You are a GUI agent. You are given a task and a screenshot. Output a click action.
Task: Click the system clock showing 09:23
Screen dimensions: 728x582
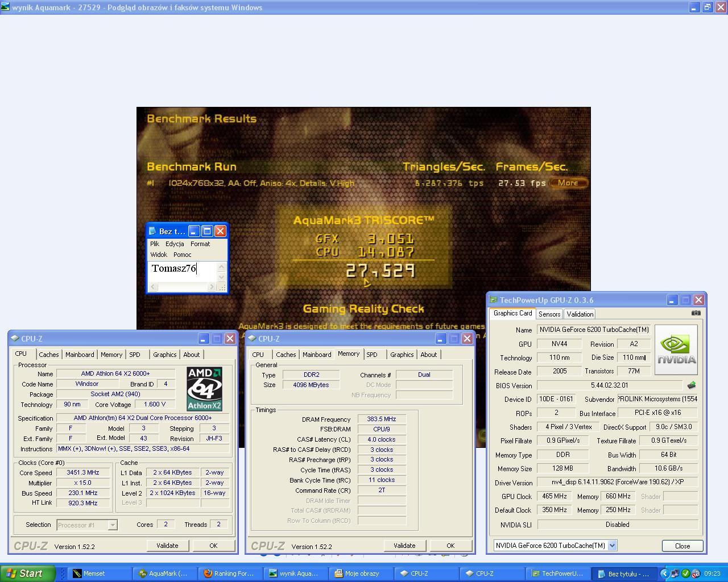click(x=712, y=573)
